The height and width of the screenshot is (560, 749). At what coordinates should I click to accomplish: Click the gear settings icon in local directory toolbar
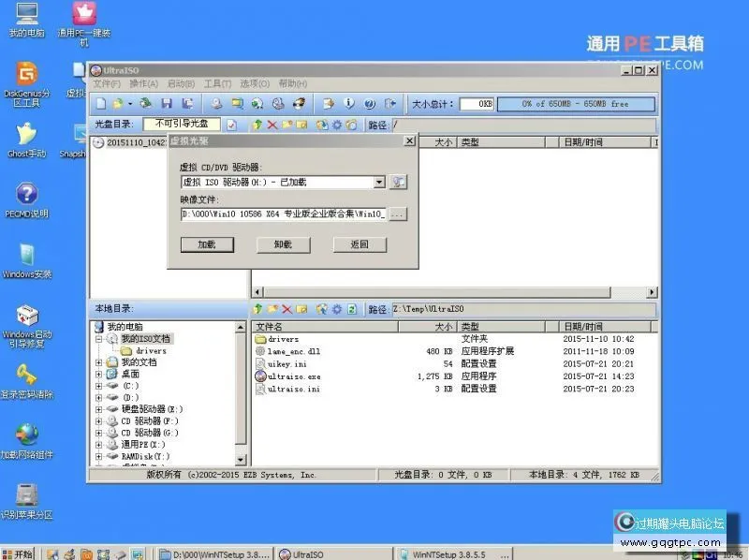(x=337, y=308)
